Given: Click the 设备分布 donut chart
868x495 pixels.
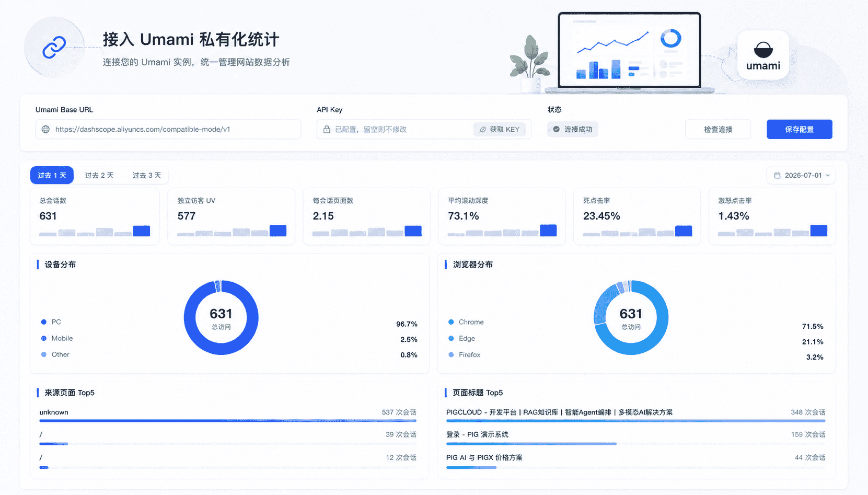Looking at the screenshot, I should 221,317.
